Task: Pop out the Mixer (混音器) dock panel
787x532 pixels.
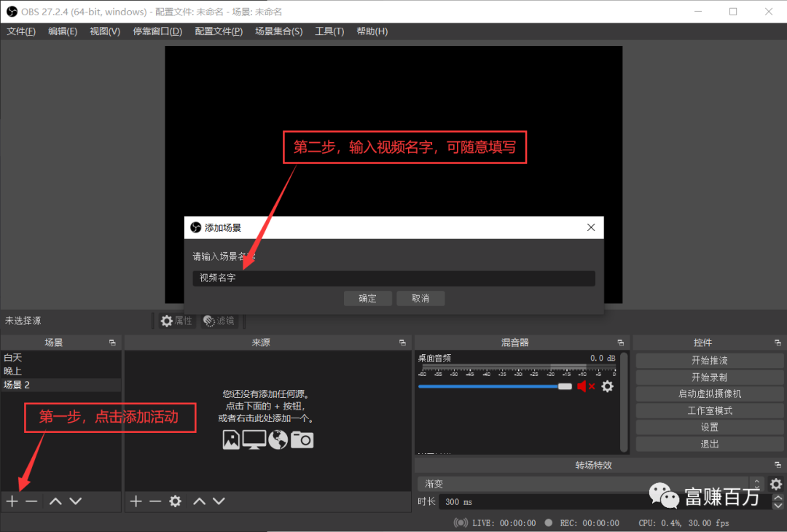Action: point(620,343)
